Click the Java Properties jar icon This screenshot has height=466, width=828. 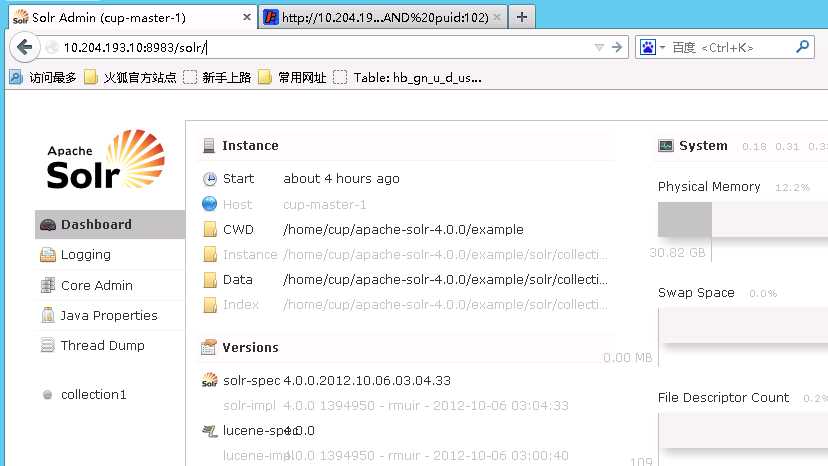tap(48, 315)
